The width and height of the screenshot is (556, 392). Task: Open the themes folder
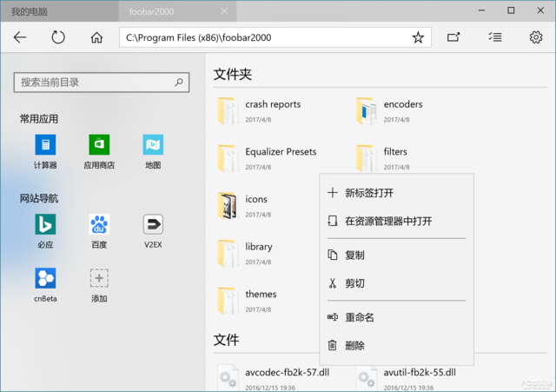247,302
